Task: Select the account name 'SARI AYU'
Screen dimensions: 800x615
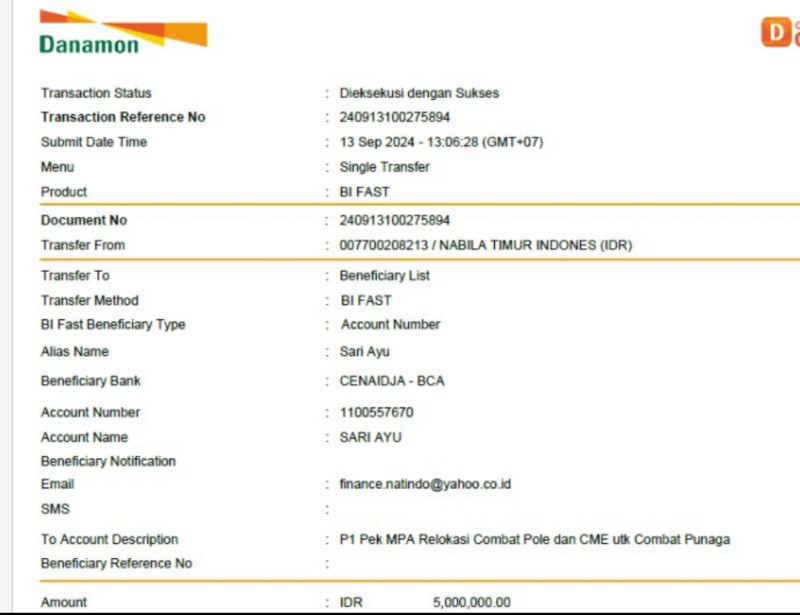Action: tap(370, 437)
